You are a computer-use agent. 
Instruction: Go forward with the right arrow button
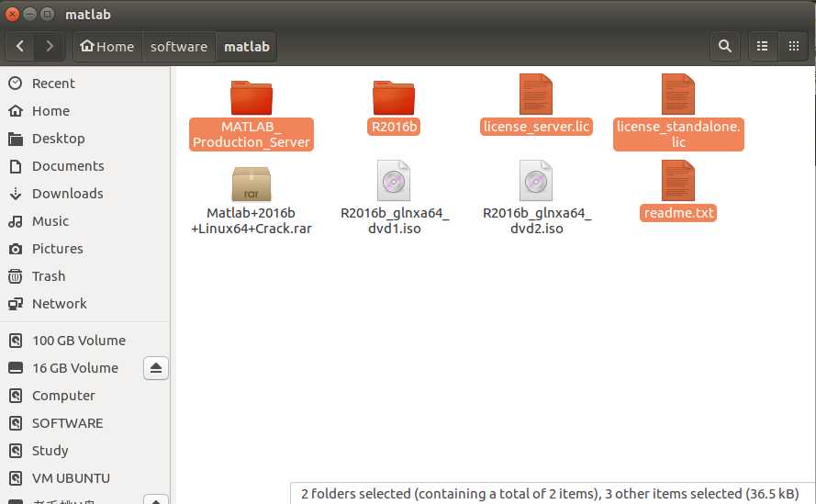(x=50, y=46)
